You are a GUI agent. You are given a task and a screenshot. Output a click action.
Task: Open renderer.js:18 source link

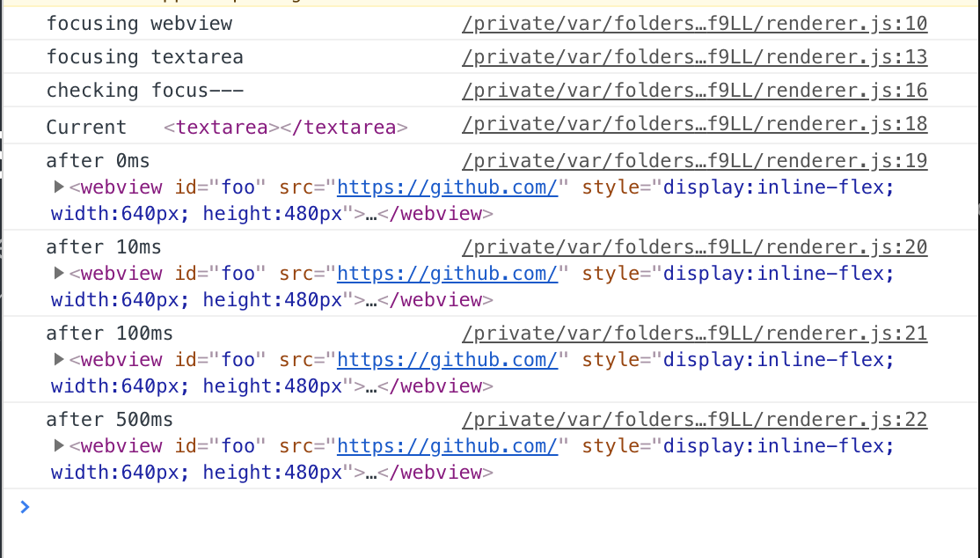coord(694,124)
